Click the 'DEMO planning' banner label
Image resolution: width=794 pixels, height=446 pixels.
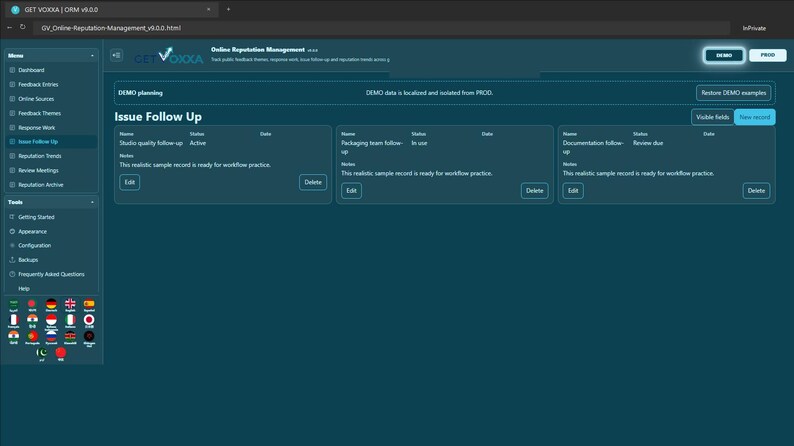[x=140, y=93]
